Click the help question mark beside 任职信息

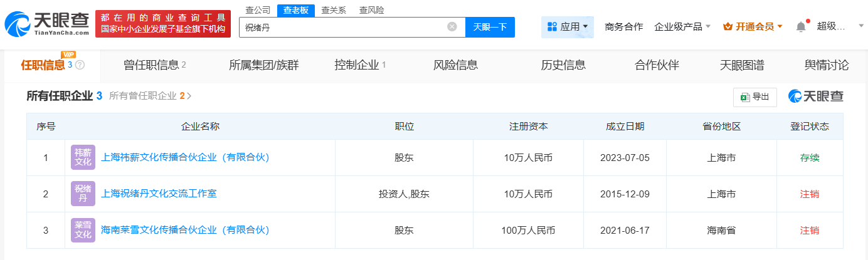pos(80,65)
